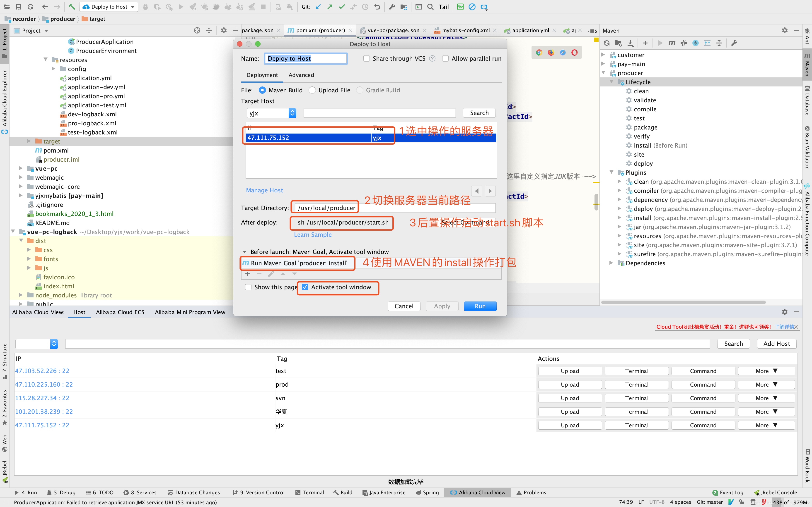Click the Learn Sample link
The width and height of the screenshot is (812, 507).
pos(312,234)
